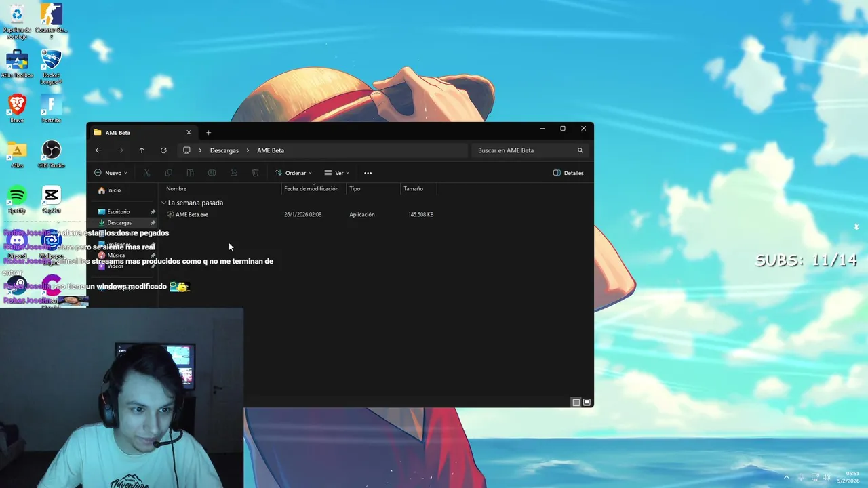Screen dimensions: 868x488
Task: Switch to details list view icon
Action: click(x=576, y=402)
